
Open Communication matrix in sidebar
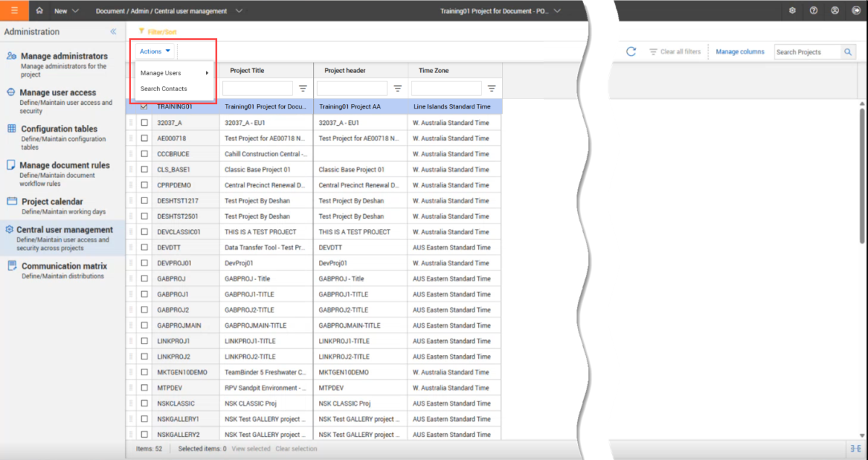[x=64, y=266]
